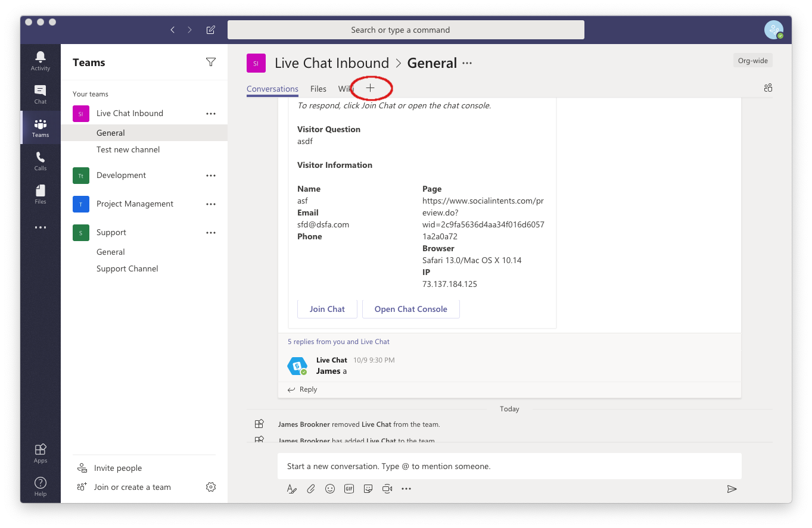Click the Attach paperclip icon
812x528 pixels.
point(310,489)
